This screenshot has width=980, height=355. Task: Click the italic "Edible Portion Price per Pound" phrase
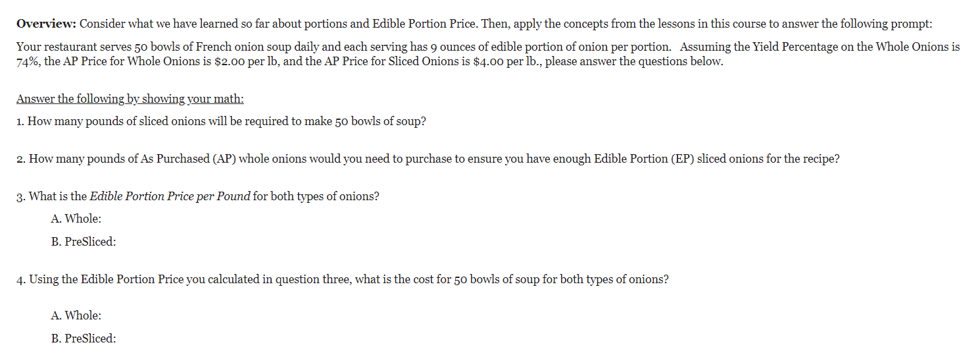170,197
